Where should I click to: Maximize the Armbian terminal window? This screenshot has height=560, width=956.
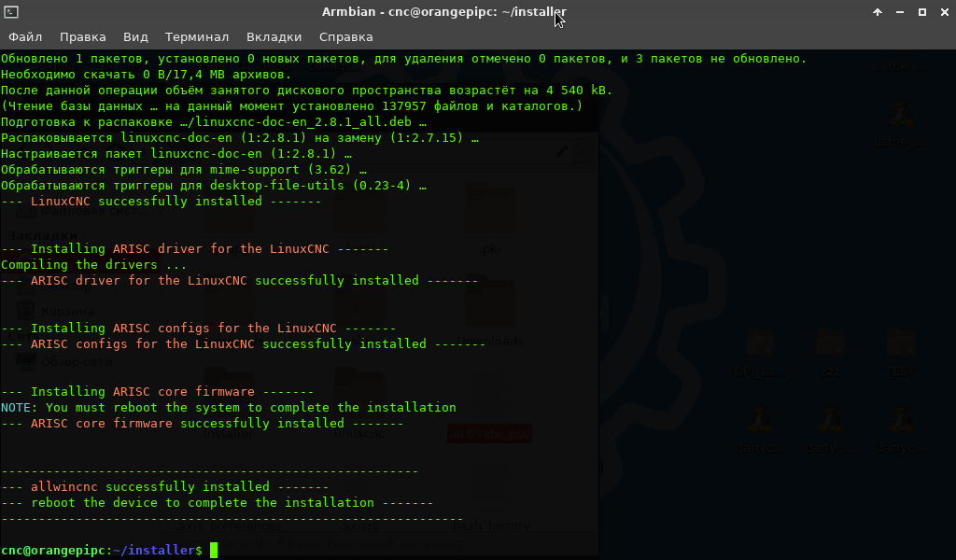pyautogui.click(x=922, y=11)
